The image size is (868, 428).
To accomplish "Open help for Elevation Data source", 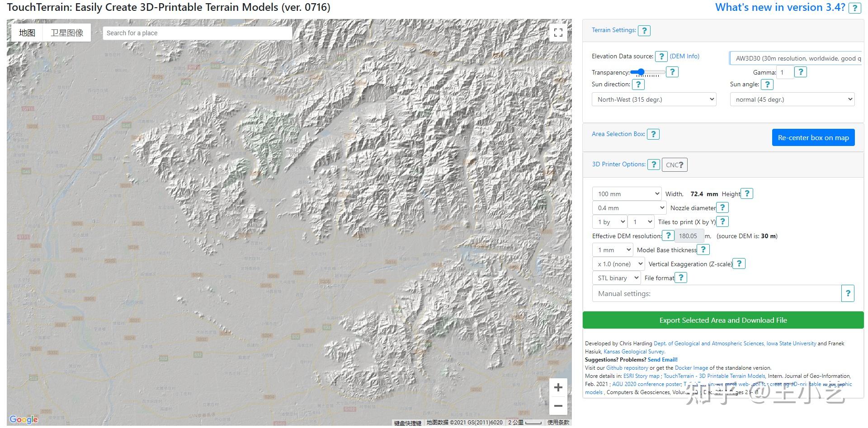I will point(661,56).
